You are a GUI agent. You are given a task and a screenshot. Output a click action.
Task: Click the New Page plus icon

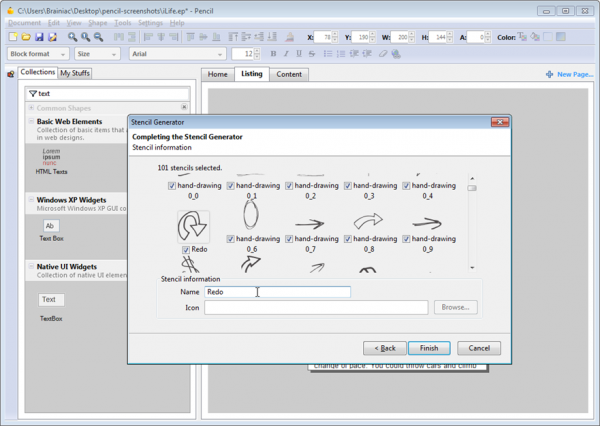coord(550,75)
